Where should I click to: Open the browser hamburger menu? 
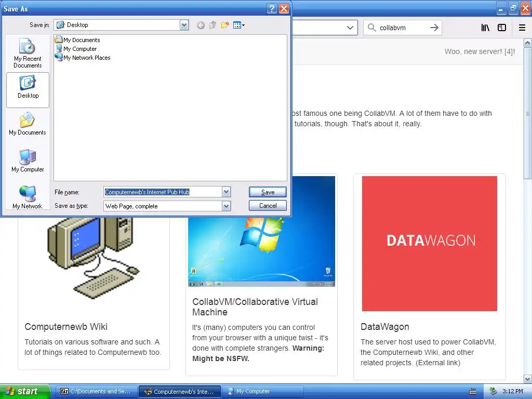522,28
